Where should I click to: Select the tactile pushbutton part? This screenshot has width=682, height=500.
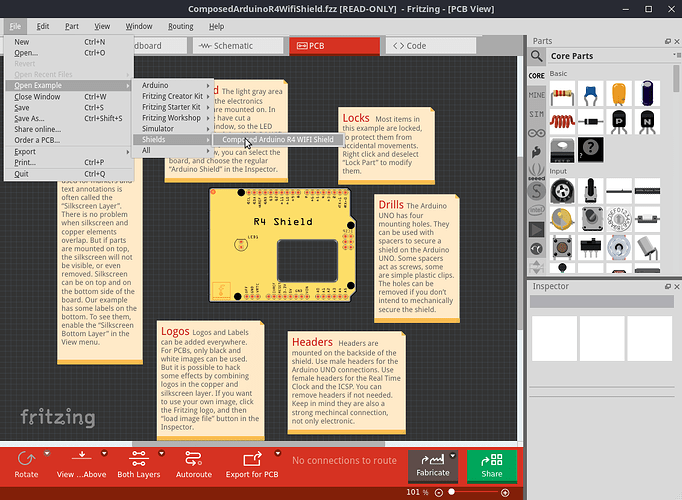pos(562,247)
